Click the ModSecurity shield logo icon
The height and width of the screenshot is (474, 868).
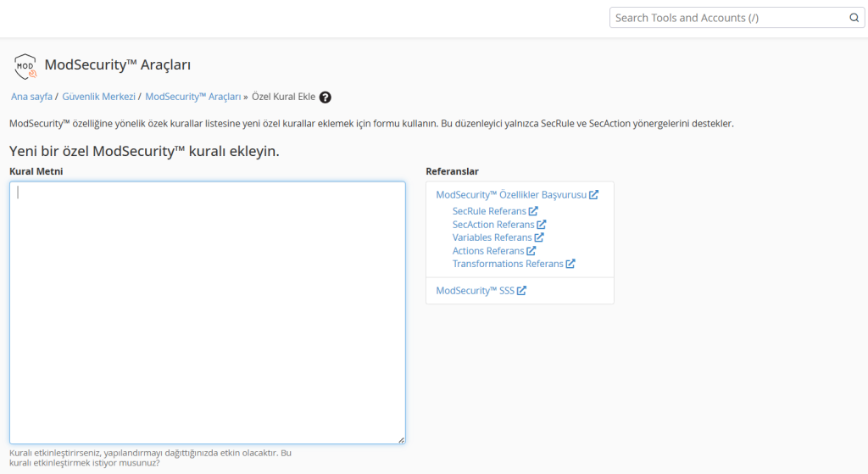click(x=25, y=66)
